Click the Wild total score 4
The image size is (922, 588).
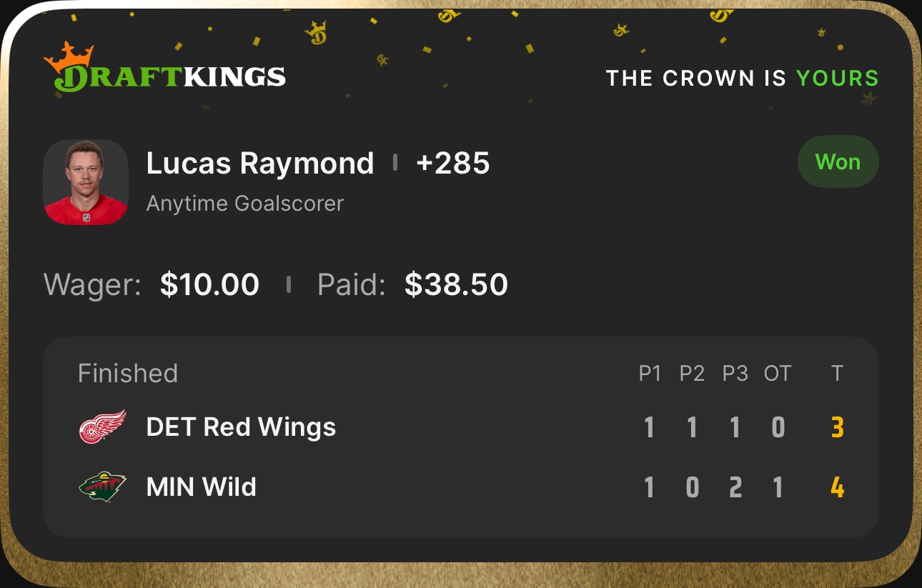click(838, 488)
